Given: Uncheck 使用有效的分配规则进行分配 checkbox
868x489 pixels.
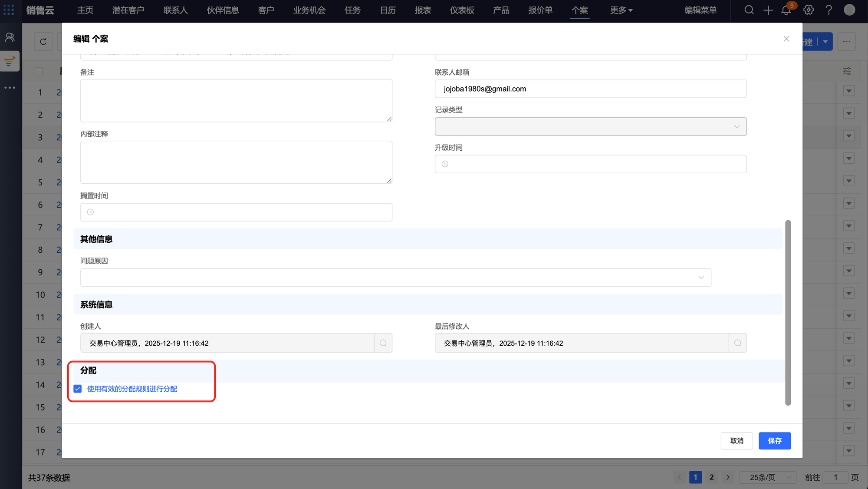Looking at the screenshot, I should (x=78, y=389).
